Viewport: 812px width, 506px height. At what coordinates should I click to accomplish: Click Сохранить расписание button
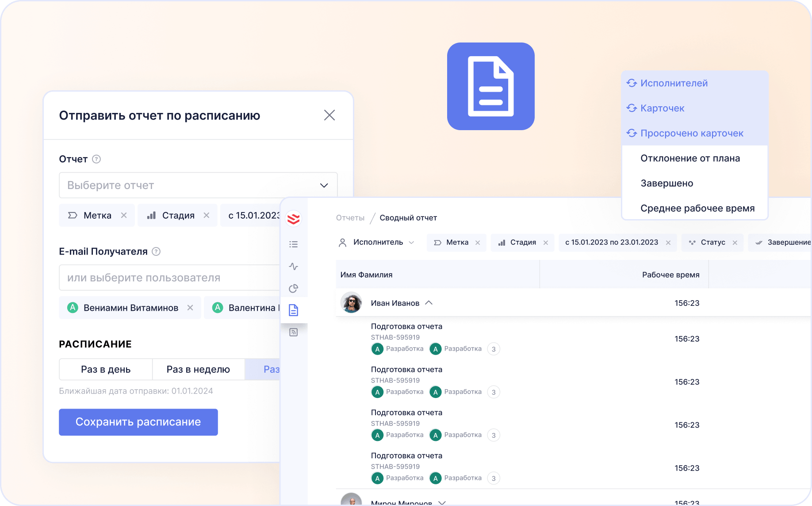click(x=138, y=422)
